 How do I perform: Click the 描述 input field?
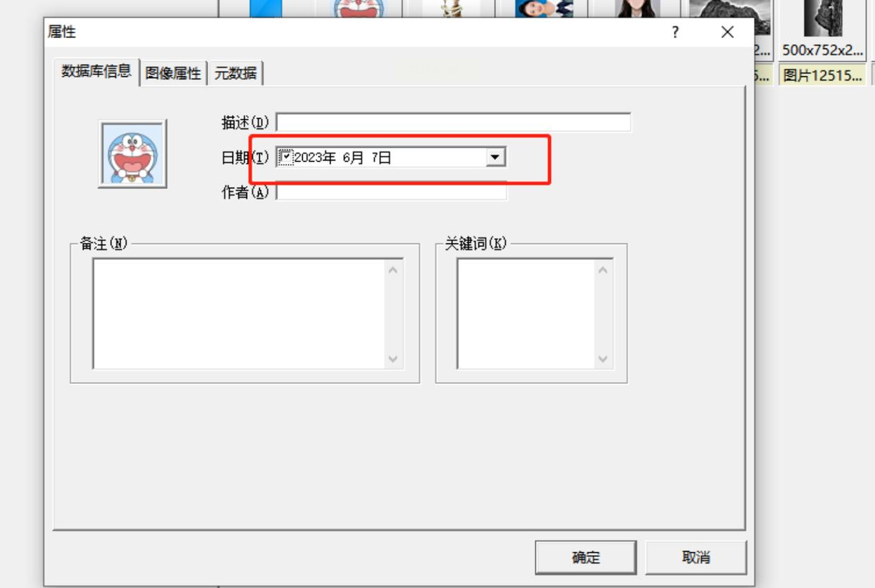(454, 122)
